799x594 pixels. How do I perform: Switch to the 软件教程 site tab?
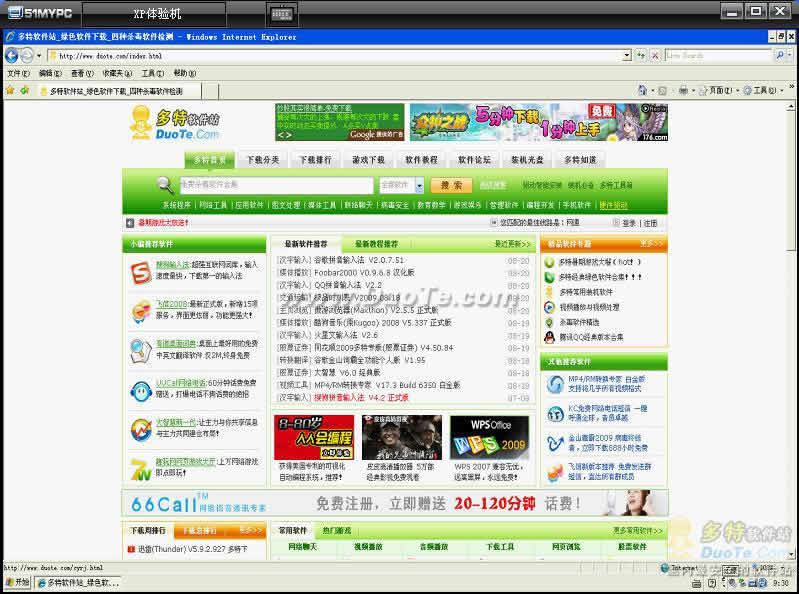pyautogui.click(x=421, y=160)
